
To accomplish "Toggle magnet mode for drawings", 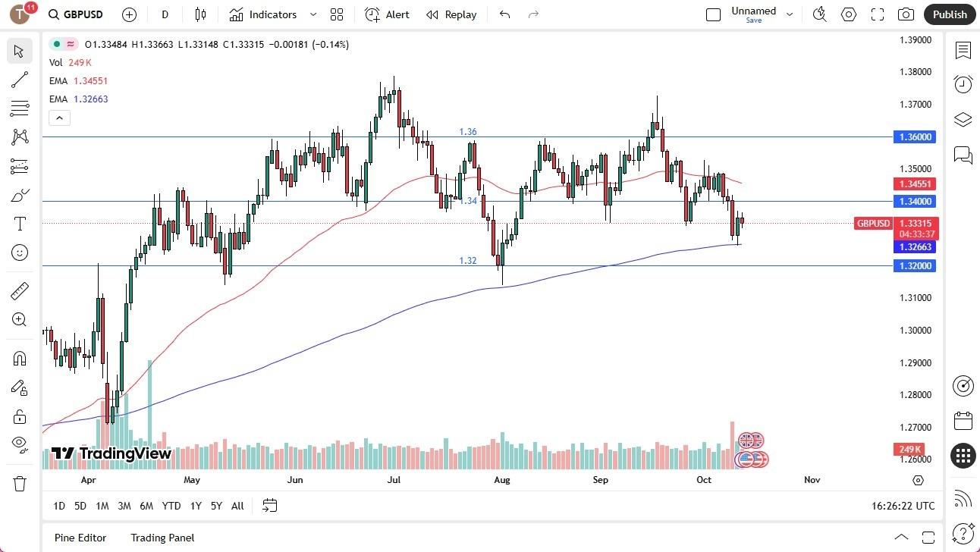I will coord(20,359).
